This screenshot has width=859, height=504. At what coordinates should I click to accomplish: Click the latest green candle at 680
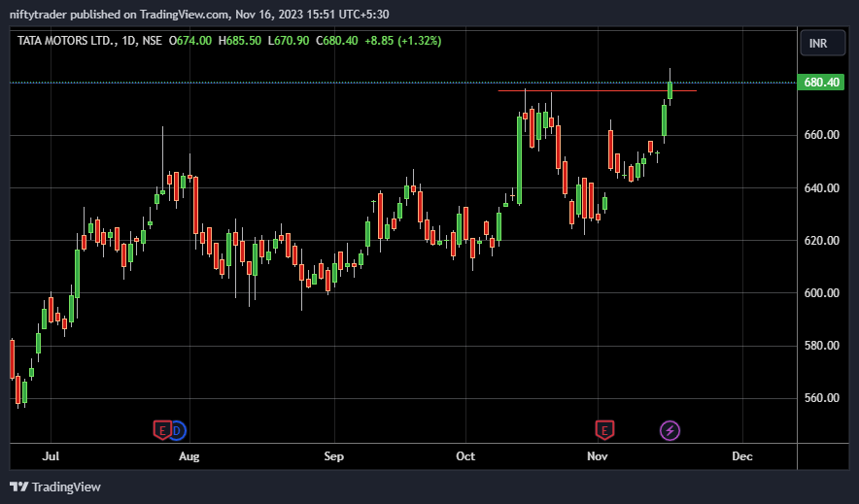tap(670, 90)
